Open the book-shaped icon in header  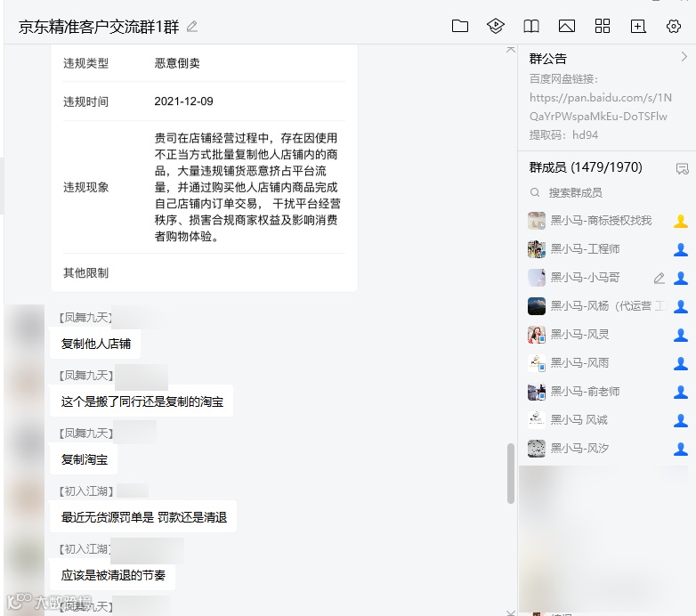tap(530, 26)
